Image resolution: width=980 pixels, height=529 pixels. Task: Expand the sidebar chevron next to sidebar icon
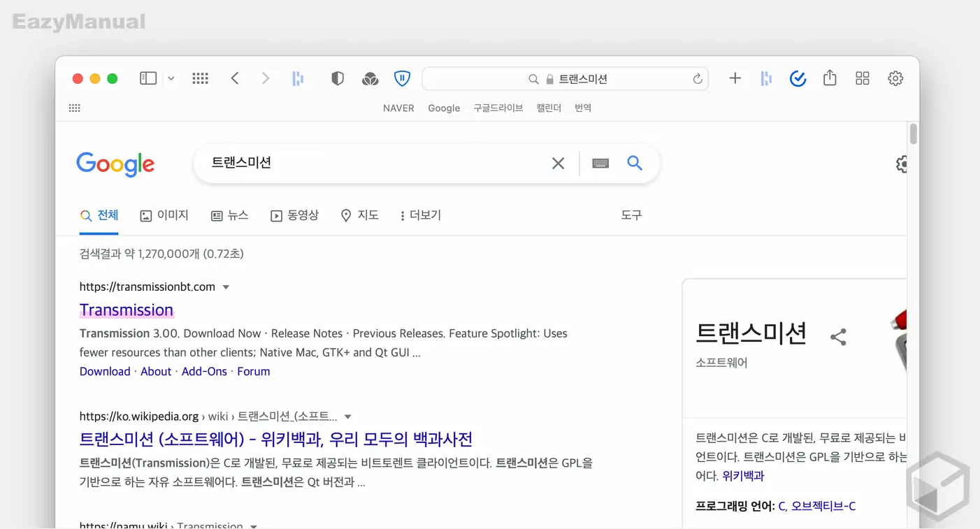(x=171, y=78)
